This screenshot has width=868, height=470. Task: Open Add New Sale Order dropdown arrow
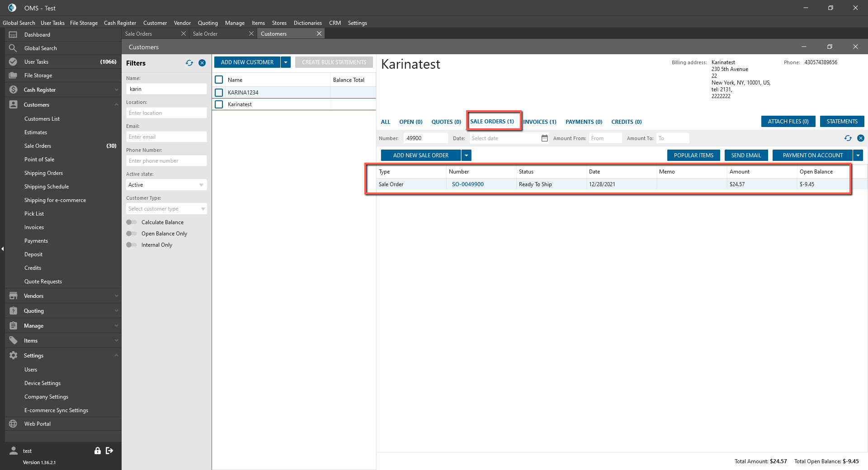point(467,155)
